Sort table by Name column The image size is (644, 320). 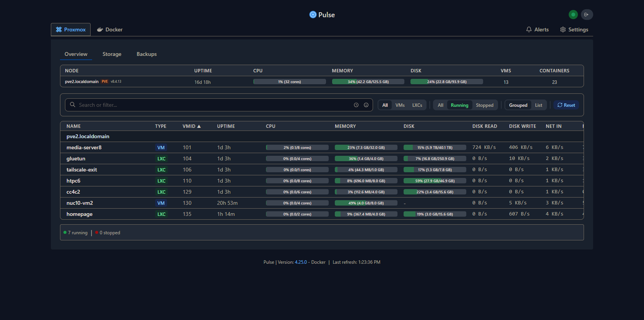coord(73,126)
